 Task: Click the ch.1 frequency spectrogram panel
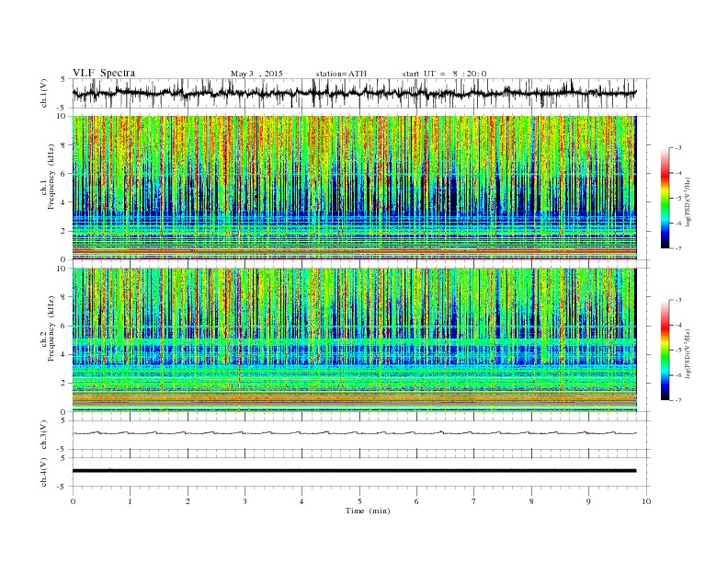(x=354, y=188)
